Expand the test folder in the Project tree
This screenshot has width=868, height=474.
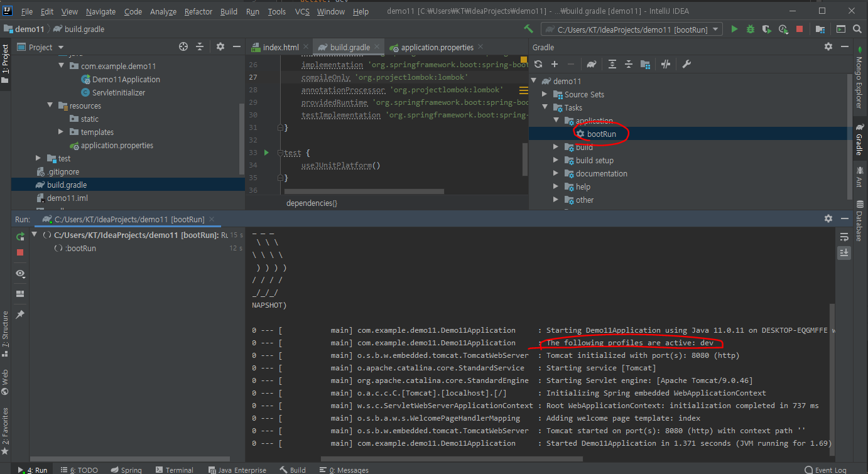tap(39, 158)
